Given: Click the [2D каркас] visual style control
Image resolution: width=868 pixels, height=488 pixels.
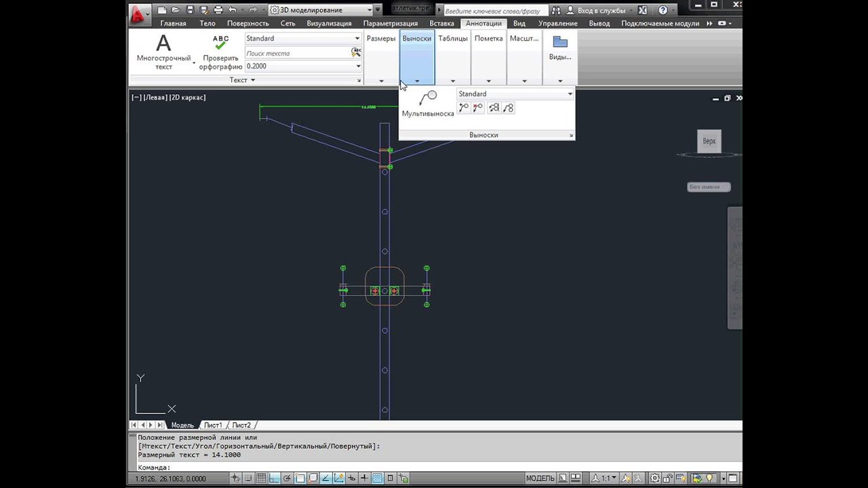Looking at the screenshot, I should tap(187, 98).
